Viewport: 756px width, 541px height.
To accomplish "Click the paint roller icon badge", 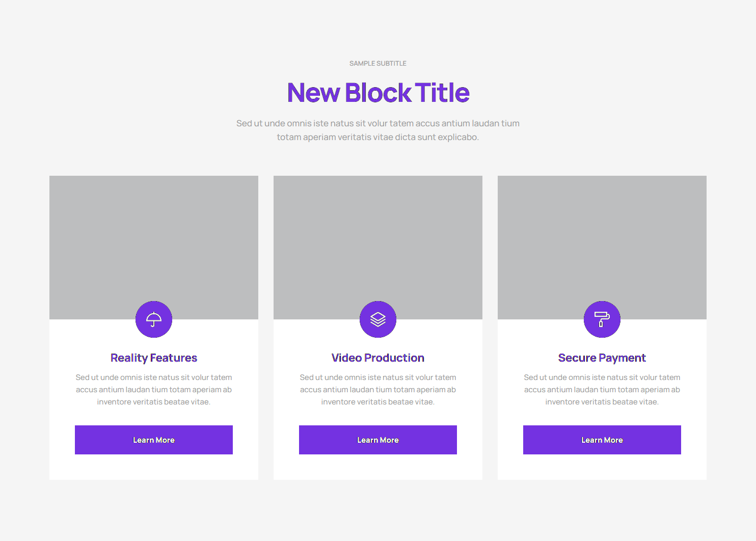I will pos(602,319).
